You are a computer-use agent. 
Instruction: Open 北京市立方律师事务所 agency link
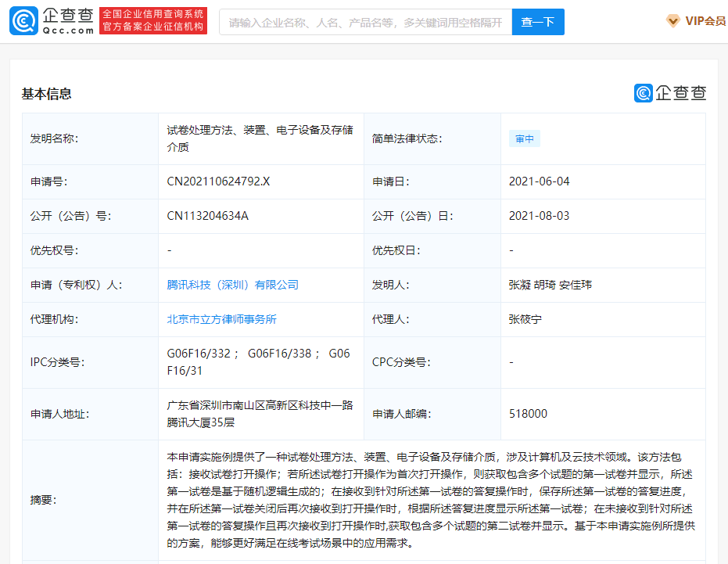221,319
